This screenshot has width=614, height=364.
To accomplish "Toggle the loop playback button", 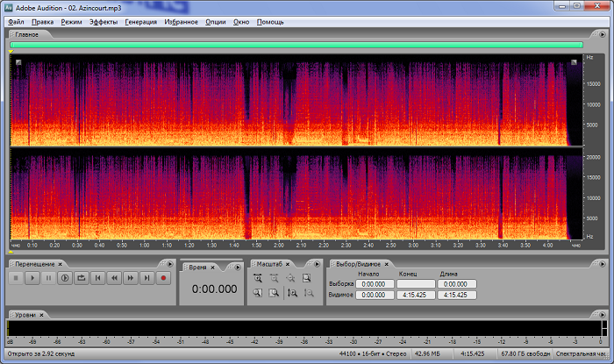I will click(81, 277).
